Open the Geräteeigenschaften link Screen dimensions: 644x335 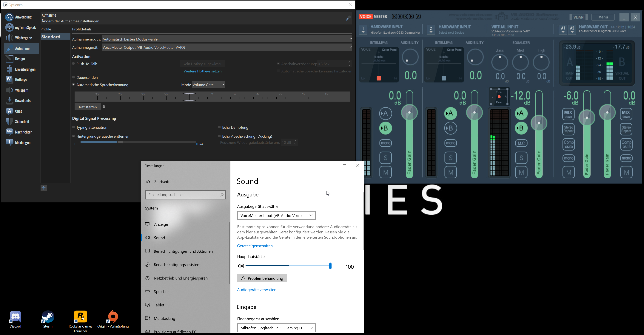pos(255,246)
